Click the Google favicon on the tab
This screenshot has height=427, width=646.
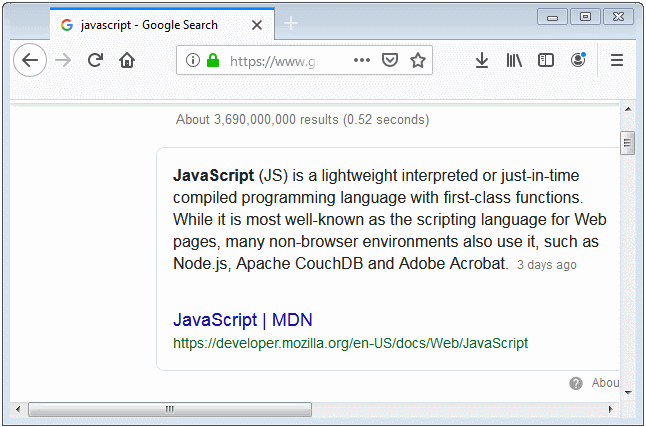[x=67, y=25]
